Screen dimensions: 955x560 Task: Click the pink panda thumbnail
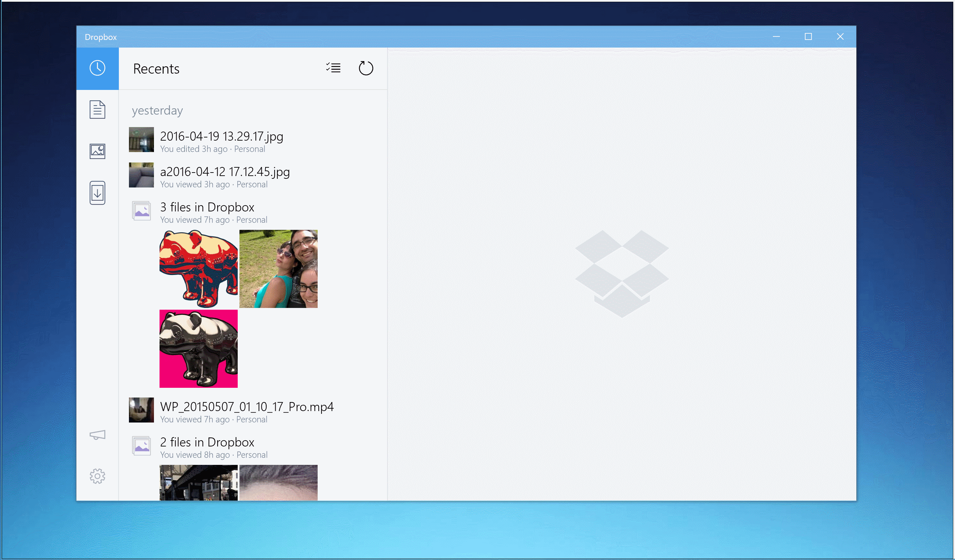[x=198, y=349]
